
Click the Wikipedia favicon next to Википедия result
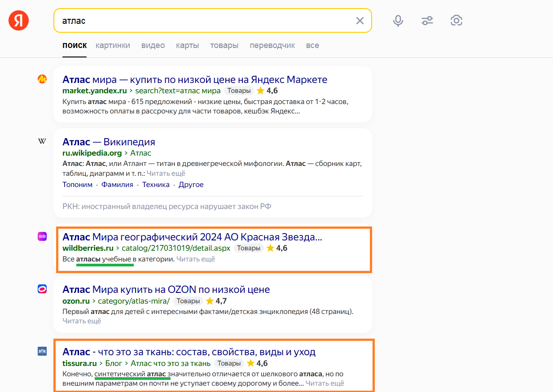coord(42,141)
